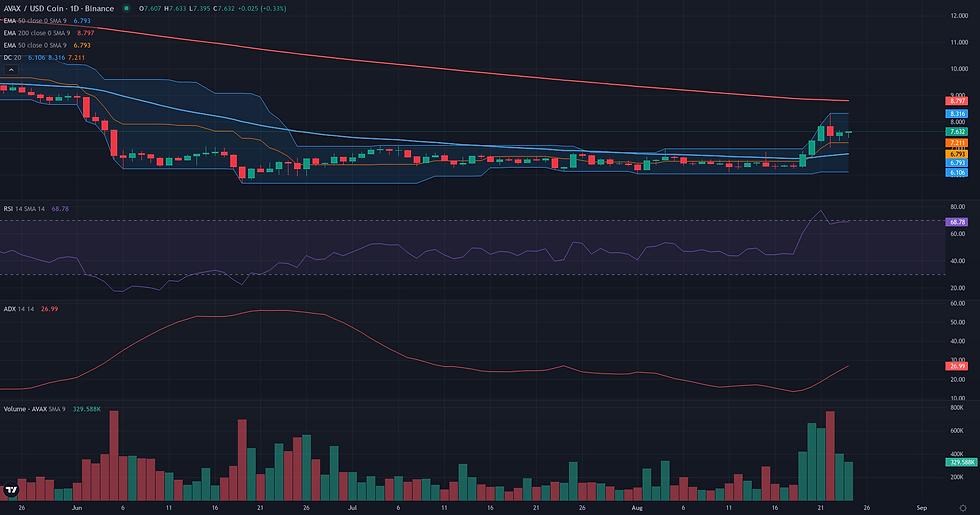980x515 pixels.
Task: Click the 10.000 price axis label
Action: click(x=959, y=69)
